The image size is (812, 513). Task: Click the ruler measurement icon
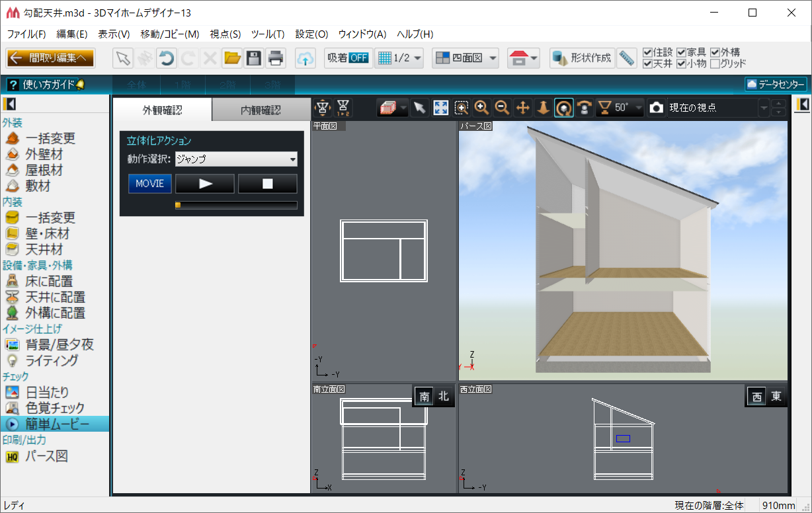click(x=626, y=58)
